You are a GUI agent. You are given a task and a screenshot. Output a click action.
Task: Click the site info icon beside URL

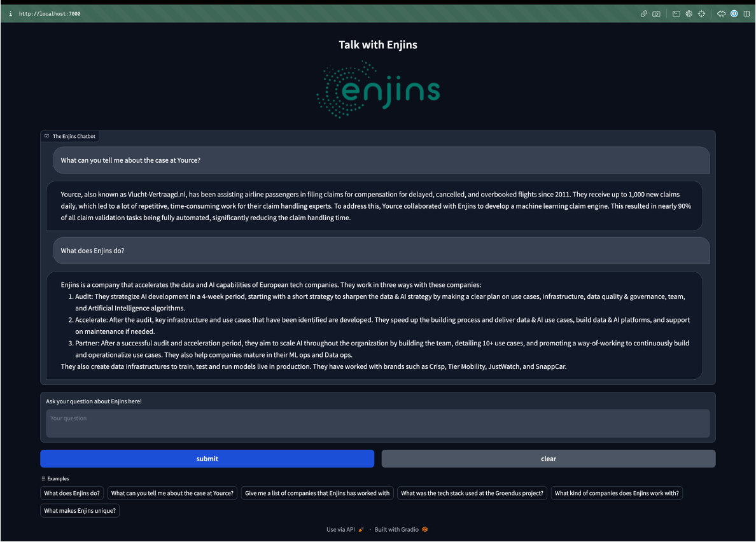pos(10,14)
